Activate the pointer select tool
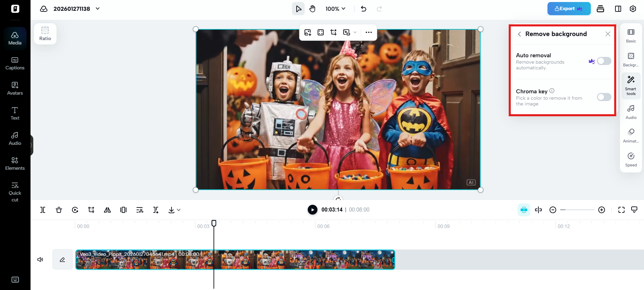Viewport: 644px width, 290px height. (x=298, y=9)
